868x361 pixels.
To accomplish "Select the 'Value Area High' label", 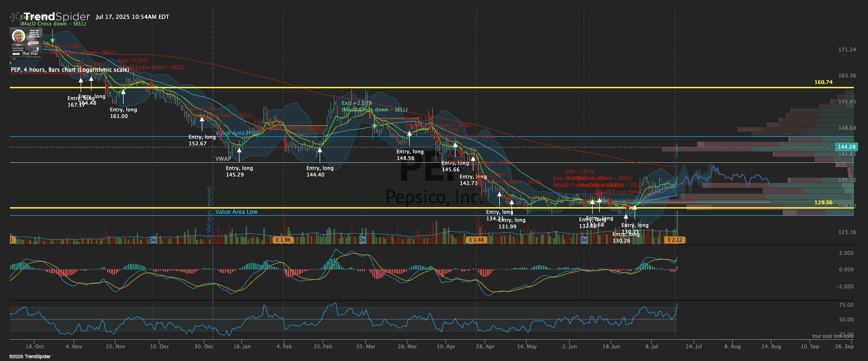I will click(x=238, y=133).
